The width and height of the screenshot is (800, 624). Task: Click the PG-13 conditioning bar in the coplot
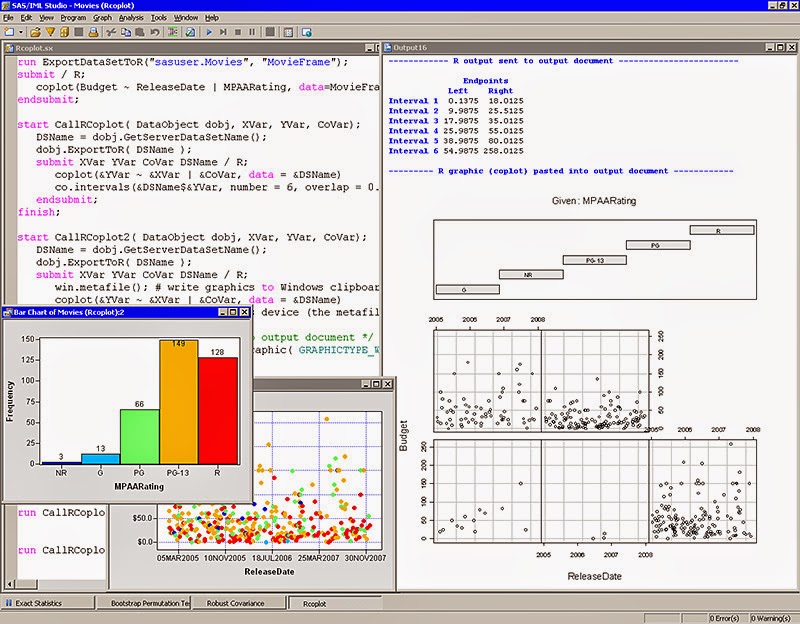click(595, 260)
